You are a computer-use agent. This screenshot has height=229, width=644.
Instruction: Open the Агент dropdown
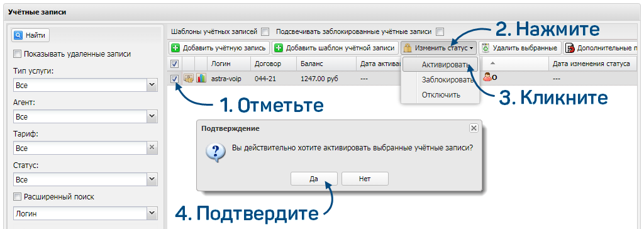[152, 117]
